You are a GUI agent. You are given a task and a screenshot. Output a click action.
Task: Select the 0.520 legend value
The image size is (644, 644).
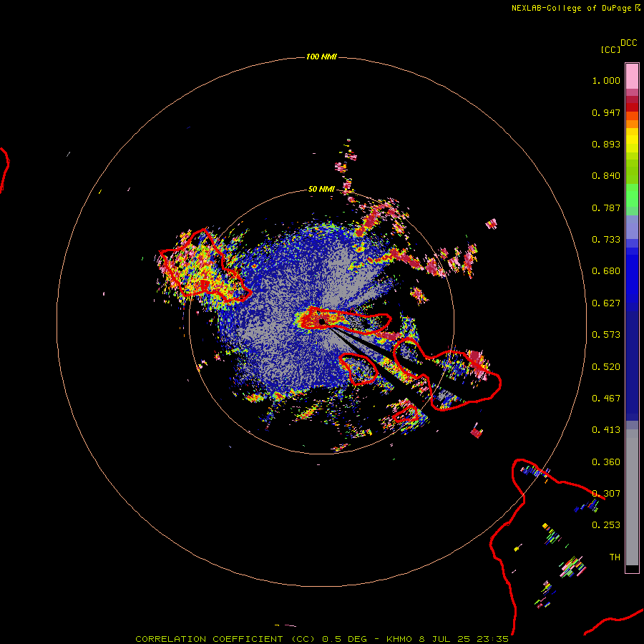pyautogui.click(x=606, y=367)
